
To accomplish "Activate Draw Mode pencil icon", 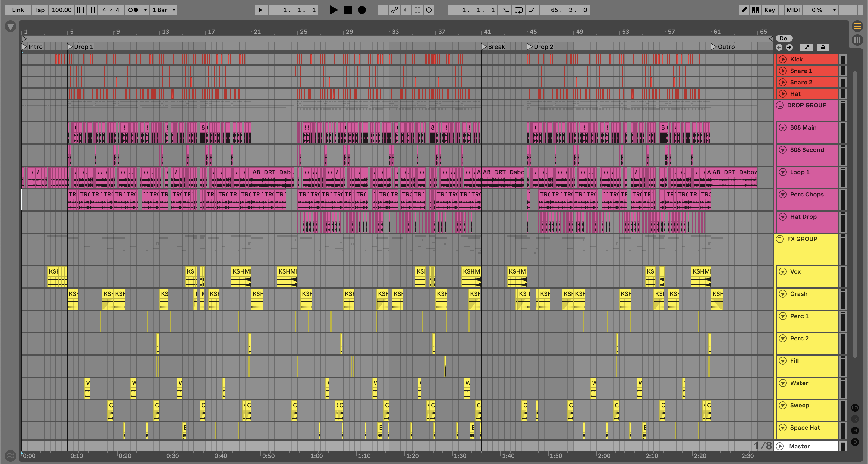I will [744, 10].
